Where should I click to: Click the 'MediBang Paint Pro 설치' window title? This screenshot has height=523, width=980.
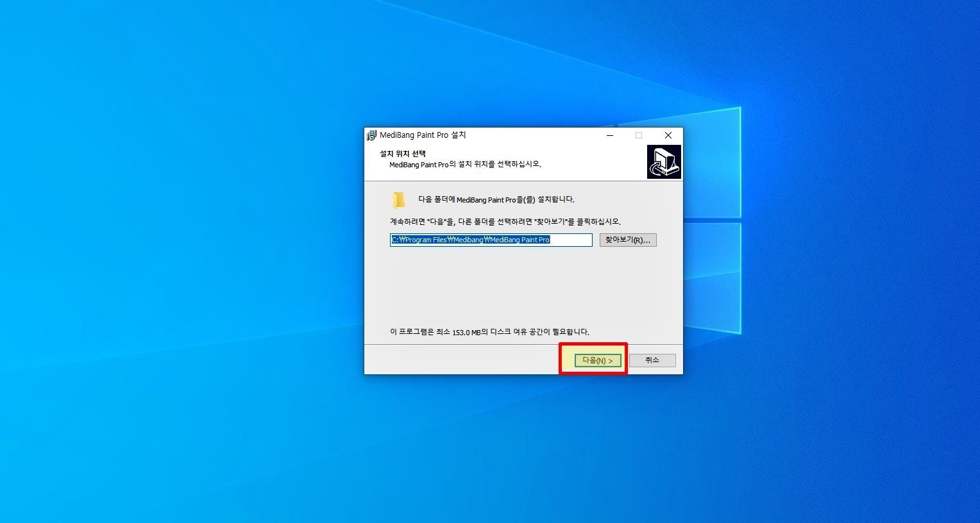423,135
